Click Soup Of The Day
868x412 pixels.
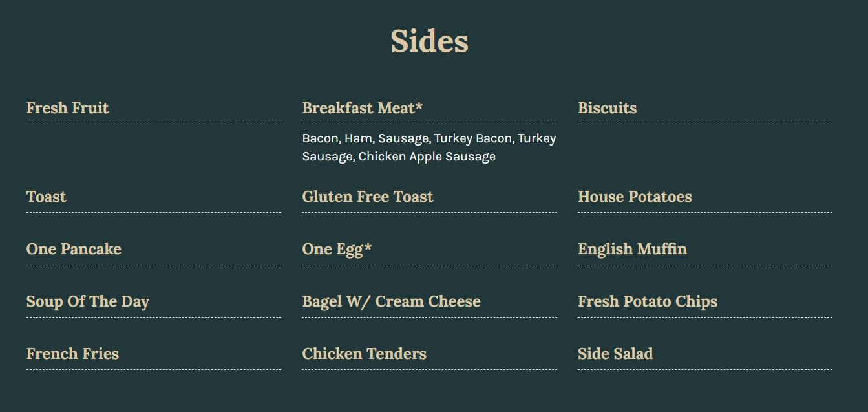pos(88,301)
